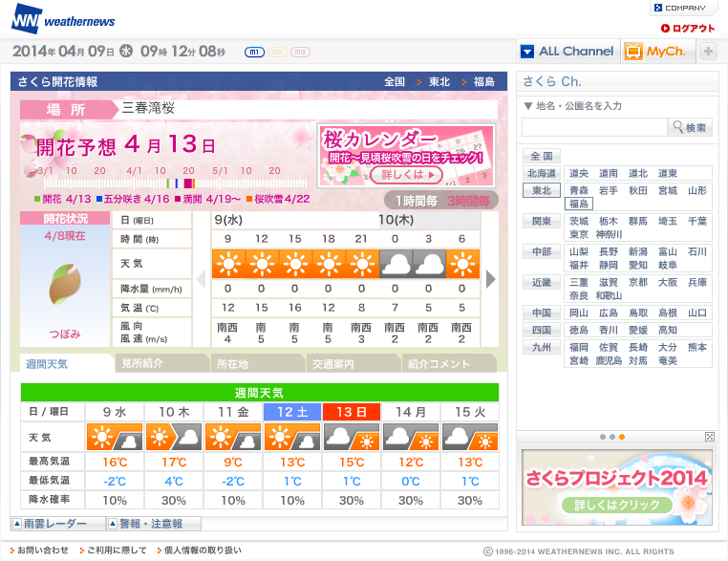
Task: Click the 検索 search button
Action: tap(690, 127)
